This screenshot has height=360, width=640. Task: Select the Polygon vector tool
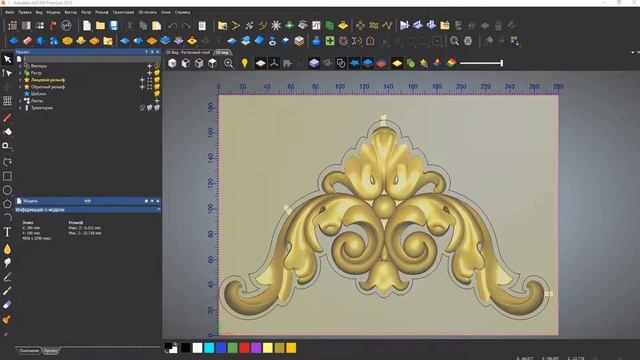[x=7, y=204]
